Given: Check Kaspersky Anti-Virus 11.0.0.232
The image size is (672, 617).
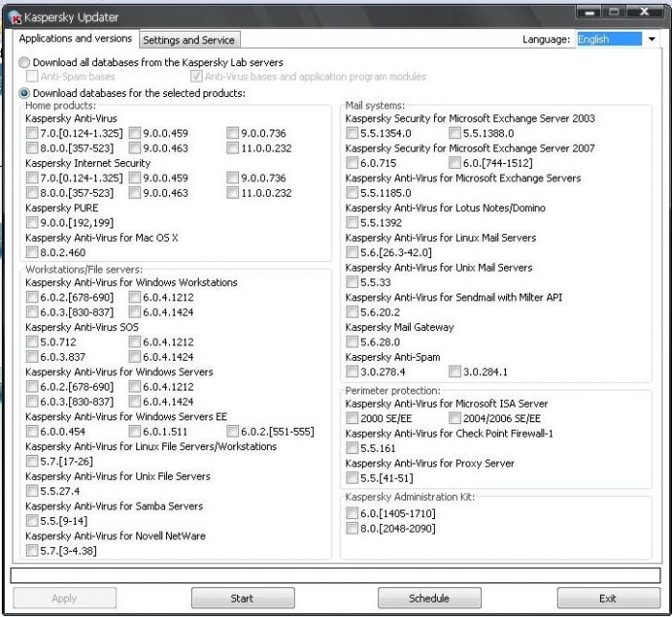Looking at the screenshot, I should pos(232,148).
